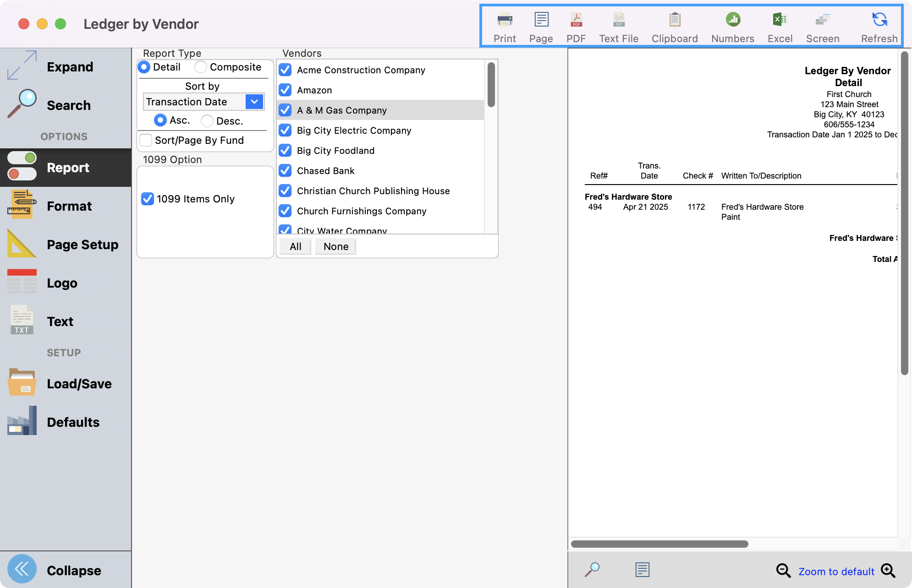Screen dimensions: 912x588
Task: Click Expand at the top of the sidebar
Action: coord(69,66)
